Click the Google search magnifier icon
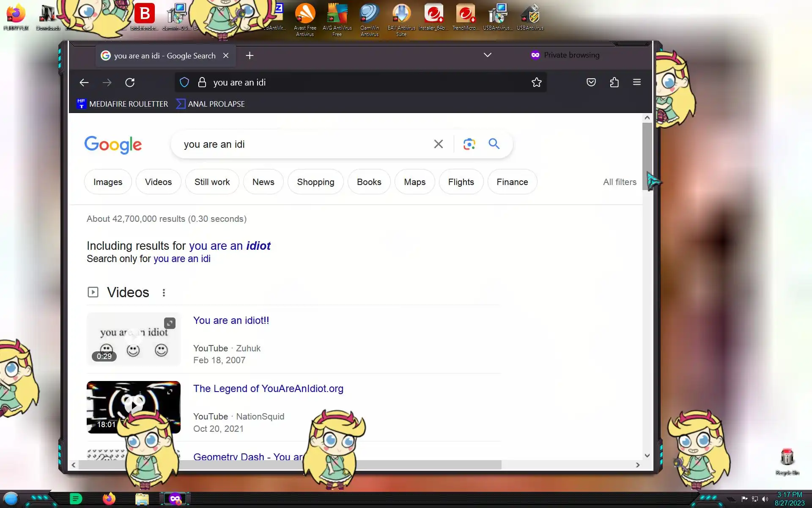This screenshot has width=812, height=508. (494, 144)
